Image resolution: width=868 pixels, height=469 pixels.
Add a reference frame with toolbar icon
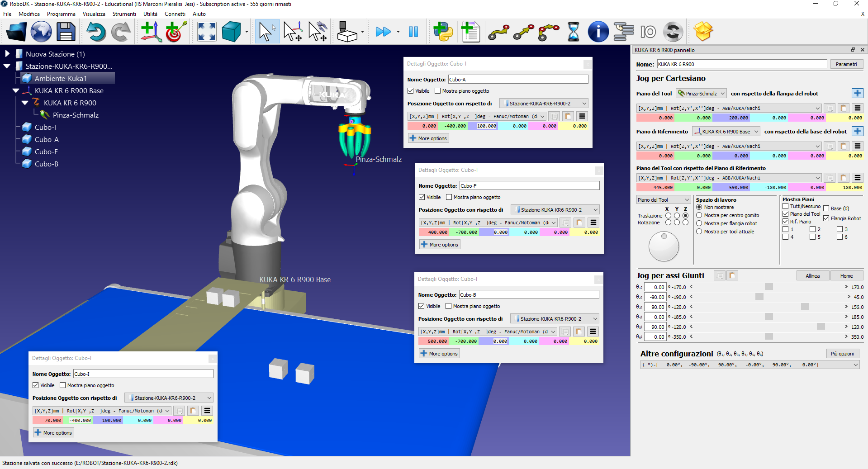[x=151, y=32]
